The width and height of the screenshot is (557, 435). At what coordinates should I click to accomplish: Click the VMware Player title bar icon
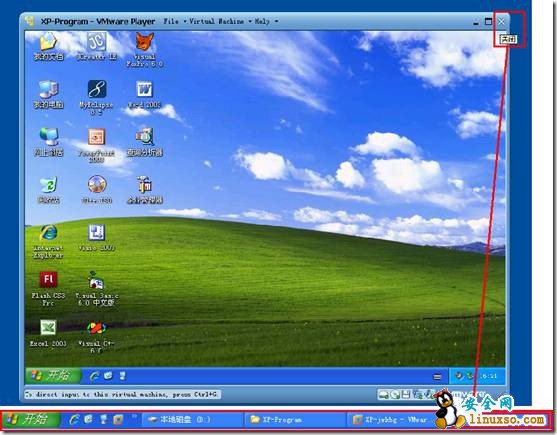(x=30, y=21)
